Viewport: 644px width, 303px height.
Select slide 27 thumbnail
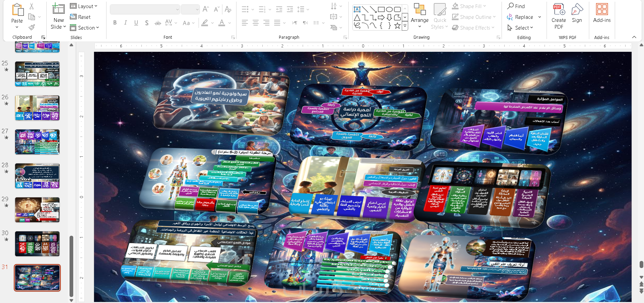(37, 142)
